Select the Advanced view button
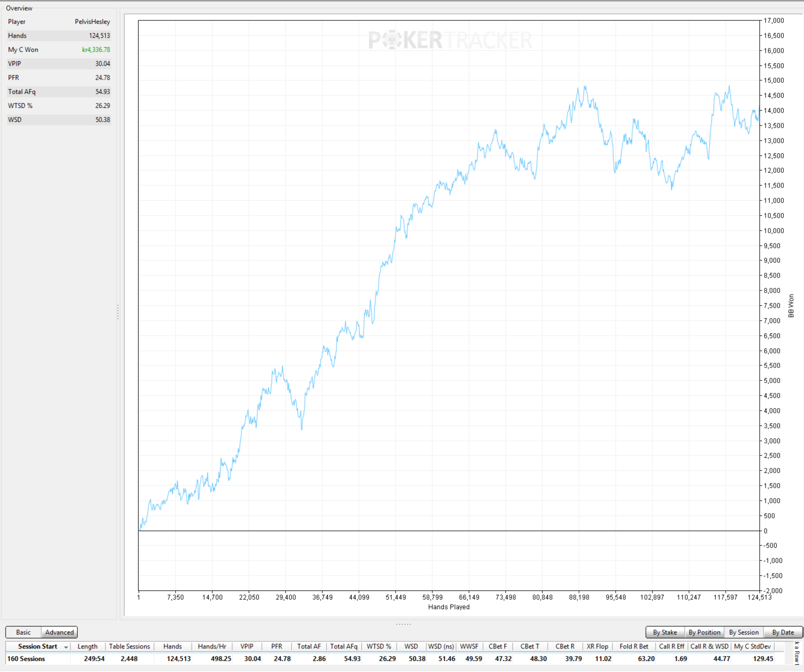This screenshot has width=804, height=672. click(59, 632)
